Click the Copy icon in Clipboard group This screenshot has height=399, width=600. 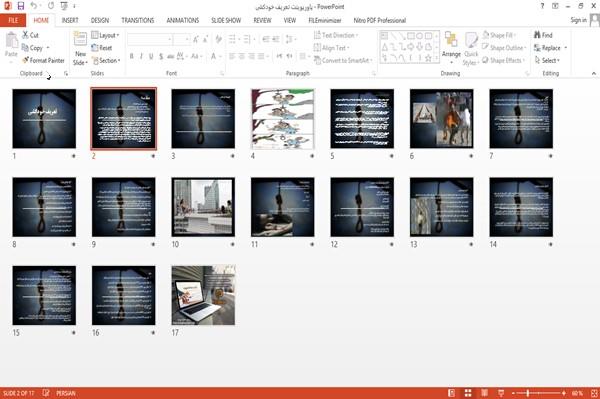point(25,48)
